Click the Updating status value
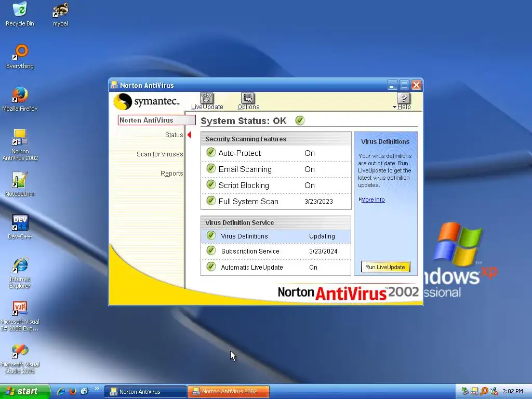The image size is (532, 399). pos(322,236)
